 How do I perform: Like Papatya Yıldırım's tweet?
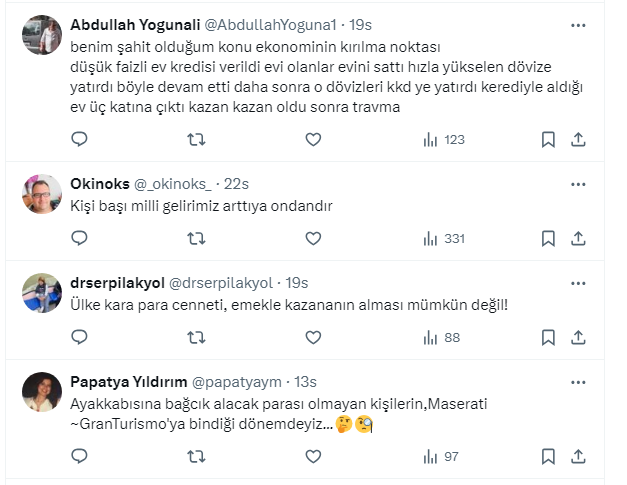(x=313, y=456)
